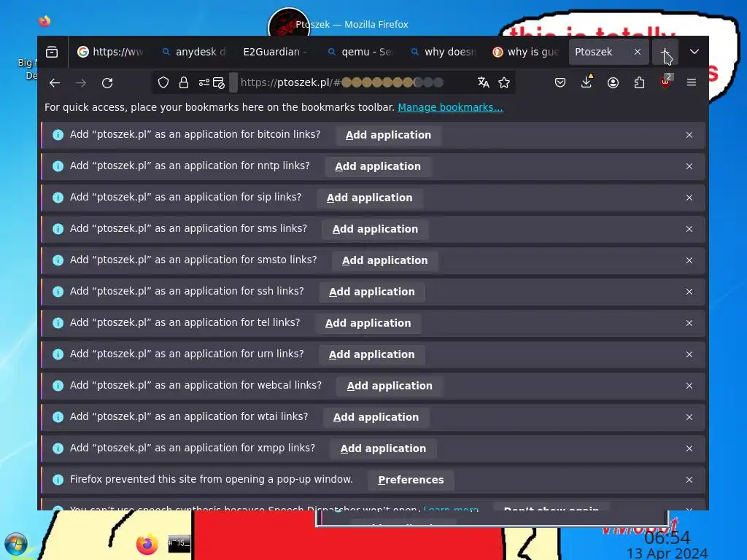Open Firefox View tab list icon

tap(52, 52)
